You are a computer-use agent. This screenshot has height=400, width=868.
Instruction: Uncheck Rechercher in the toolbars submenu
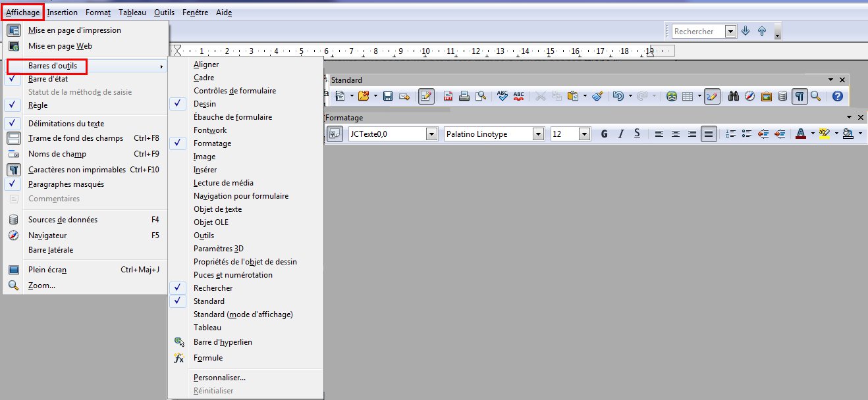[x=213, y=288]
